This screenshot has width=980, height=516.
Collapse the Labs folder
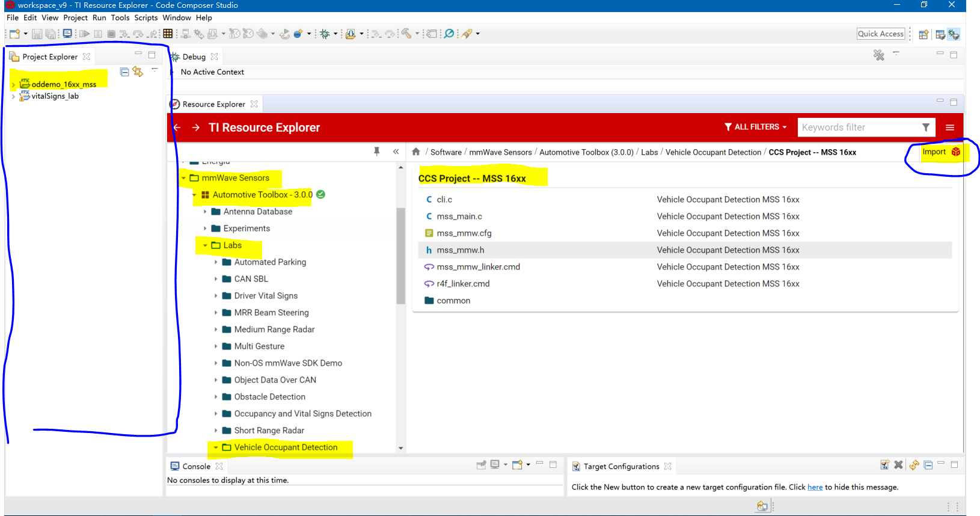205,245
